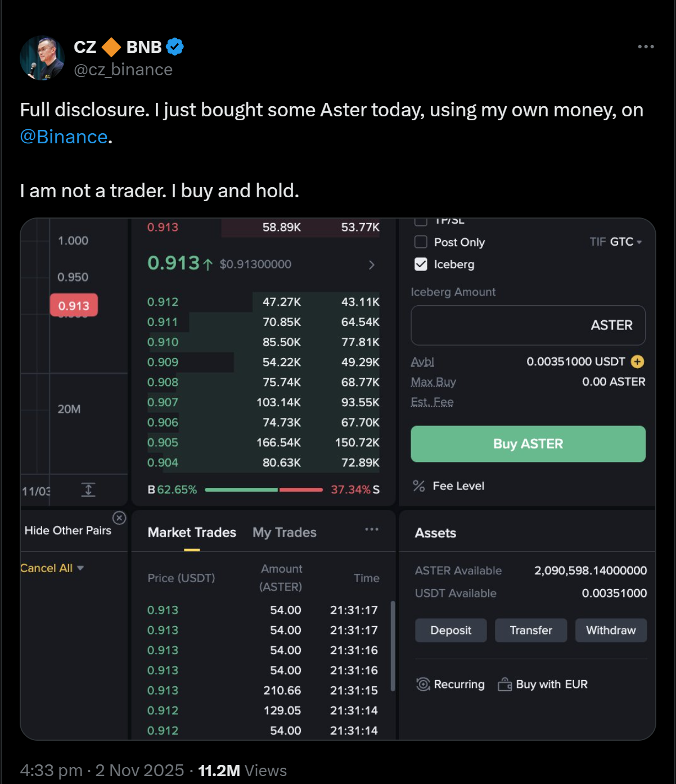676x784 pixels.
Task: Enable the Post Only checkbox
Action: click(x=421, y=242)
